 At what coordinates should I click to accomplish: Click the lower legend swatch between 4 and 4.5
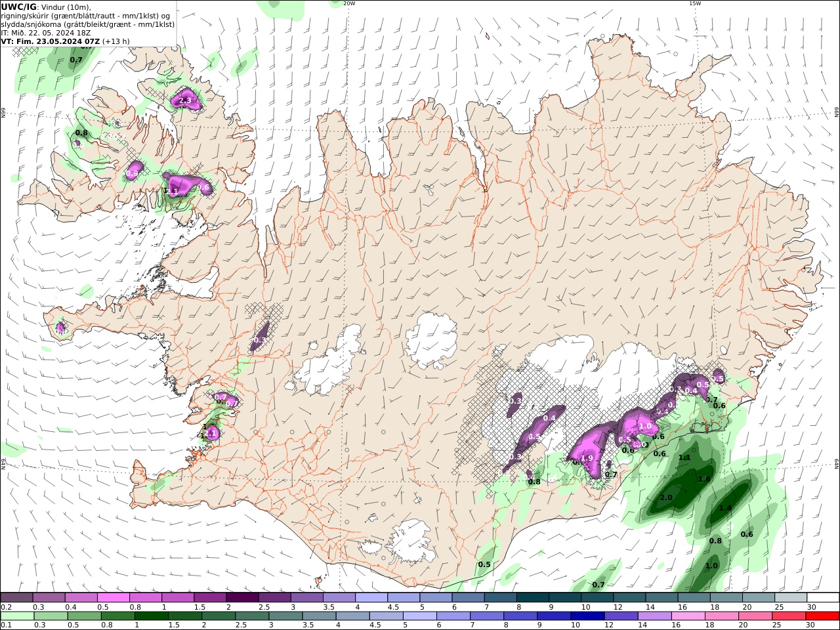(353, 616)
